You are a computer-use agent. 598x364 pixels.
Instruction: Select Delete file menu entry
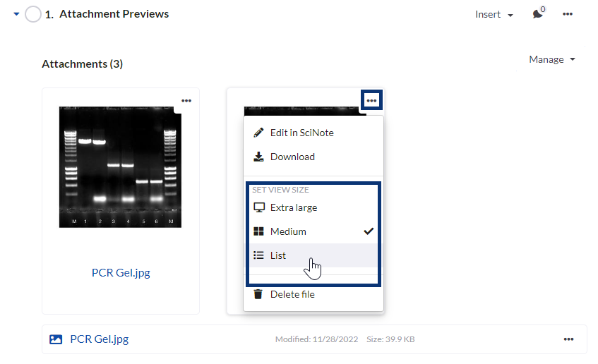[x=292, y=294]
